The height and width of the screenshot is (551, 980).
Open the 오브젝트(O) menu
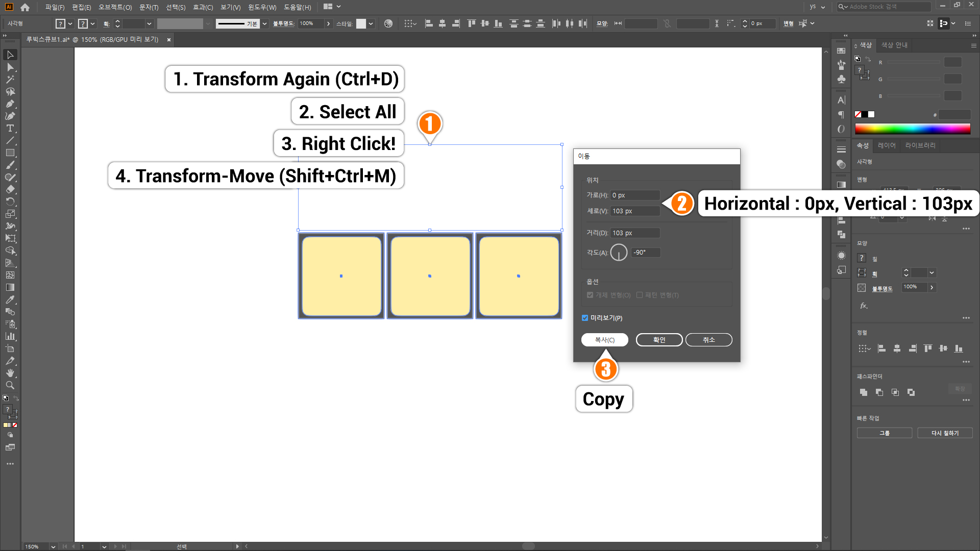pyautogui.click(x=115, y=7)
